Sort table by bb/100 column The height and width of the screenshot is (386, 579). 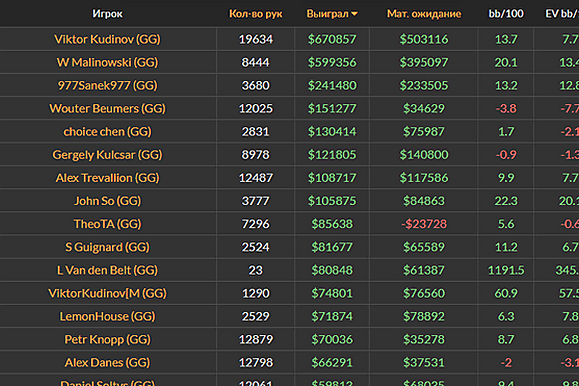506,14
